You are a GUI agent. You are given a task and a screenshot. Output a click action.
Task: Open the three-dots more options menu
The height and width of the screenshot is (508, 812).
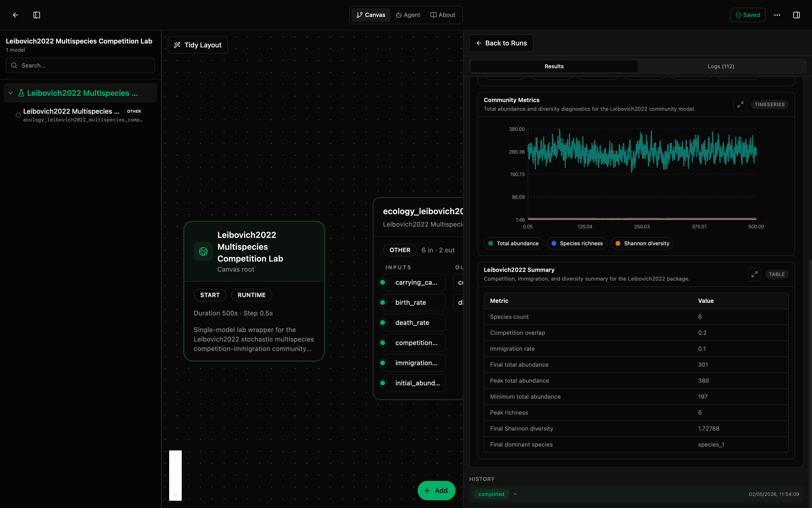(x=777, y=15)
